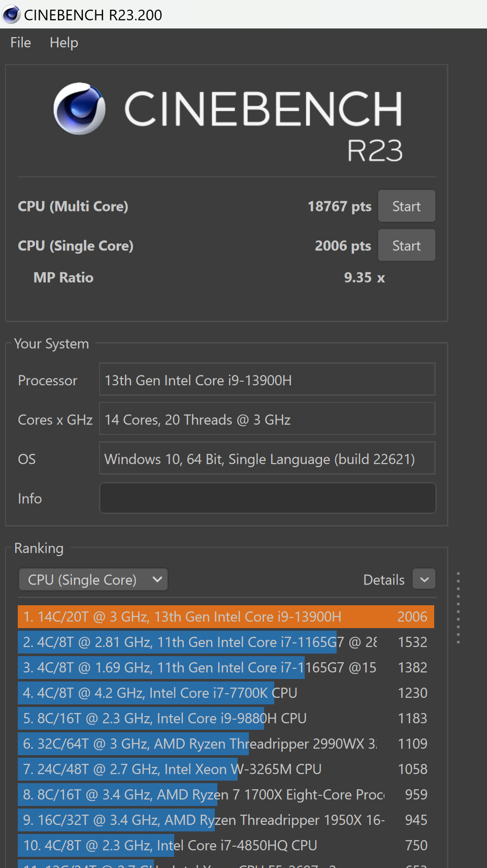
Task: Select the i7-4850HQ ranking row
Action: 226,845
